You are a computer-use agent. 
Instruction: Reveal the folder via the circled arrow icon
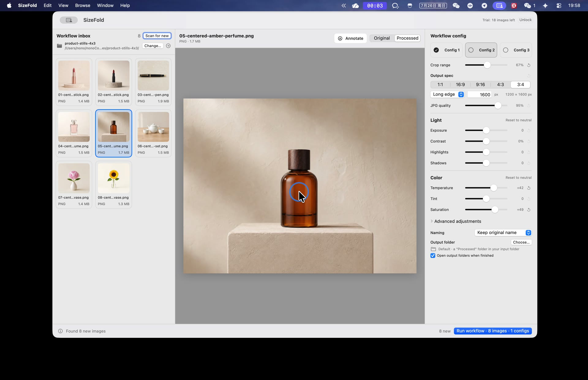(x=168, y=46)
